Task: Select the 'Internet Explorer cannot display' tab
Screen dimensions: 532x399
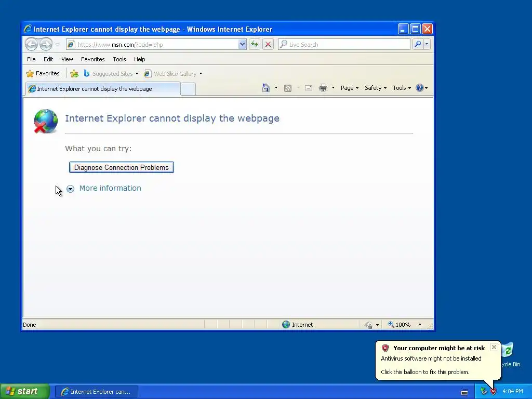Action: (103, 89)
